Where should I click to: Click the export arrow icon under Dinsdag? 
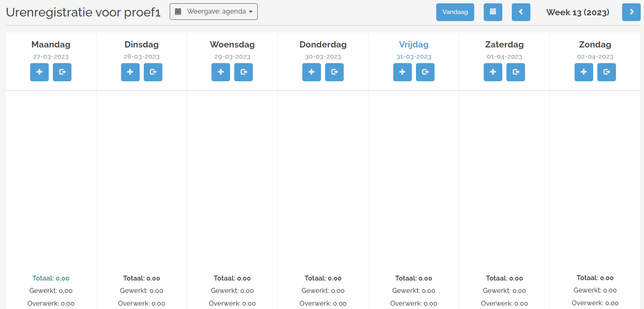click(x=153, y=72)
